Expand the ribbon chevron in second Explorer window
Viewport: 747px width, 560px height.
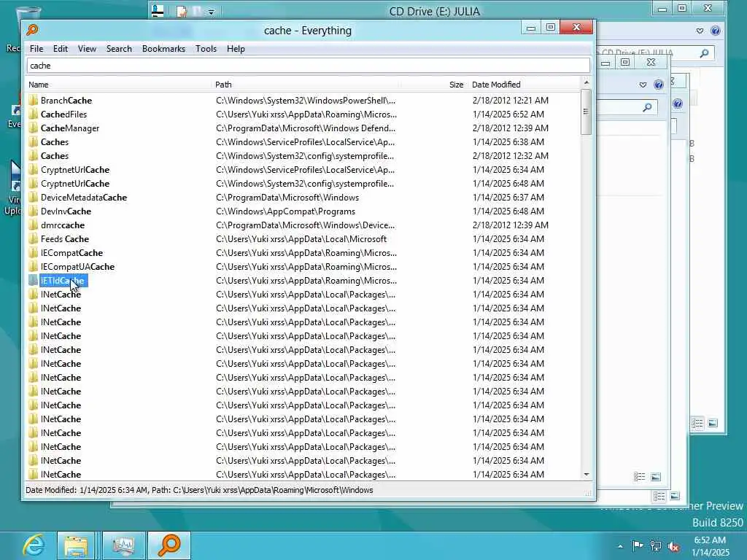[643, 85]
